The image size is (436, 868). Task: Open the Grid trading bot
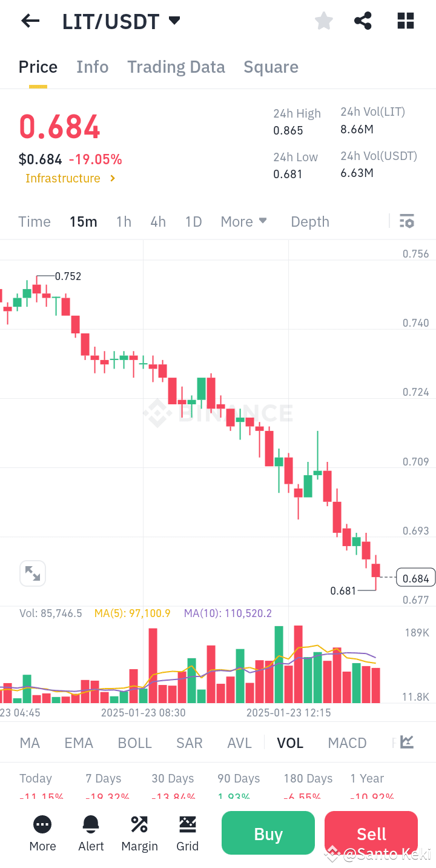pyautogui.click(x=188, y=833)
